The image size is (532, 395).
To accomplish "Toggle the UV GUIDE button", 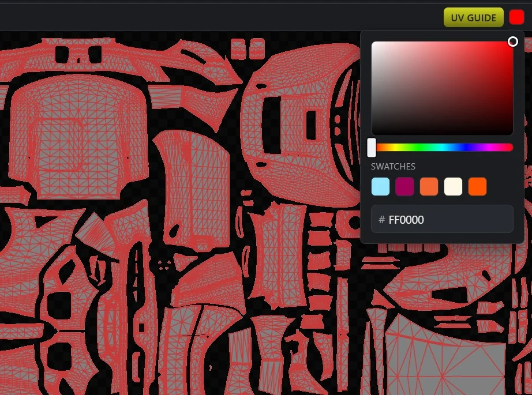I will click(473, 17).
